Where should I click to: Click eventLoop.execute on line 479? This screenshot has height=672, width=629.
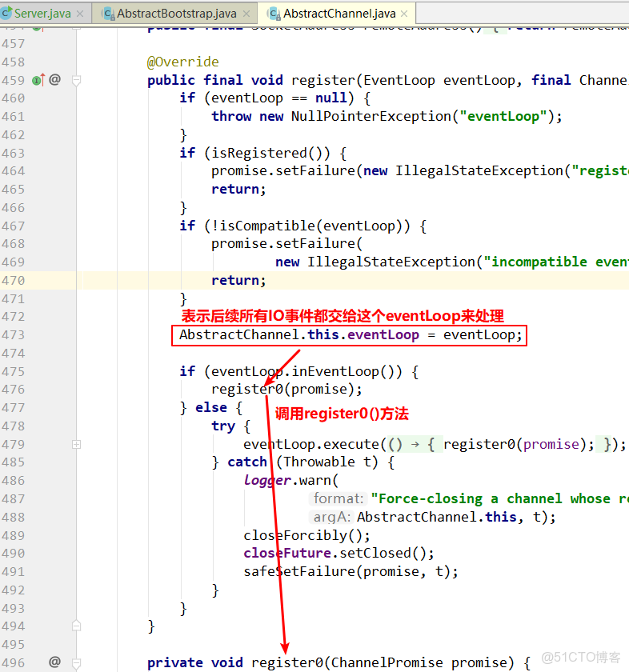(311, 445)
